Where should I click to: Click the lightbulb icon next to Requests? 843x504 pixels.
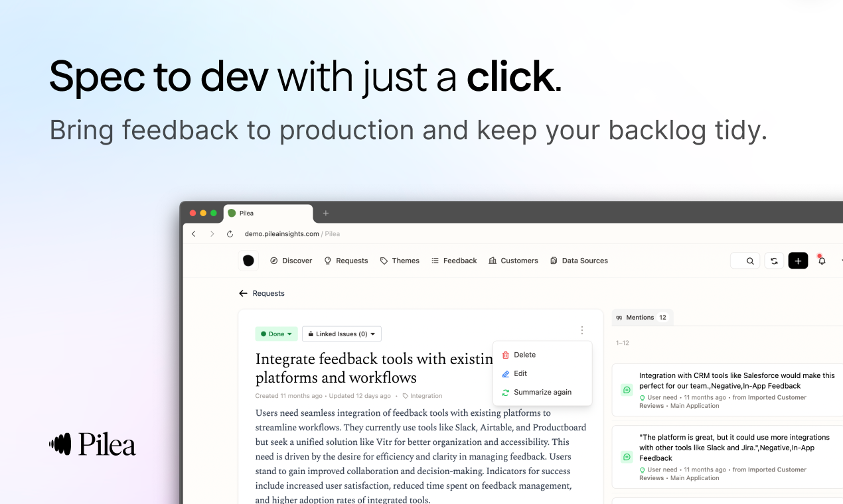click(327, 261)
